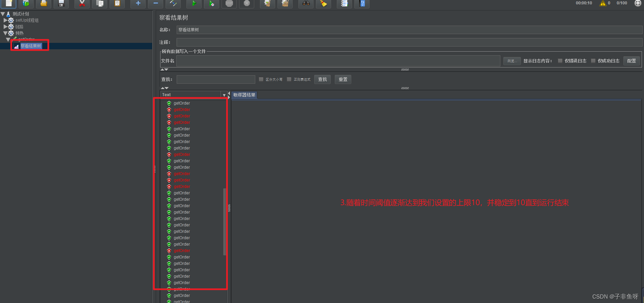The image size is (644, 303).
Task: Click the first passed getOrder result
Action: pyautogui.click(x=182, y=103)
